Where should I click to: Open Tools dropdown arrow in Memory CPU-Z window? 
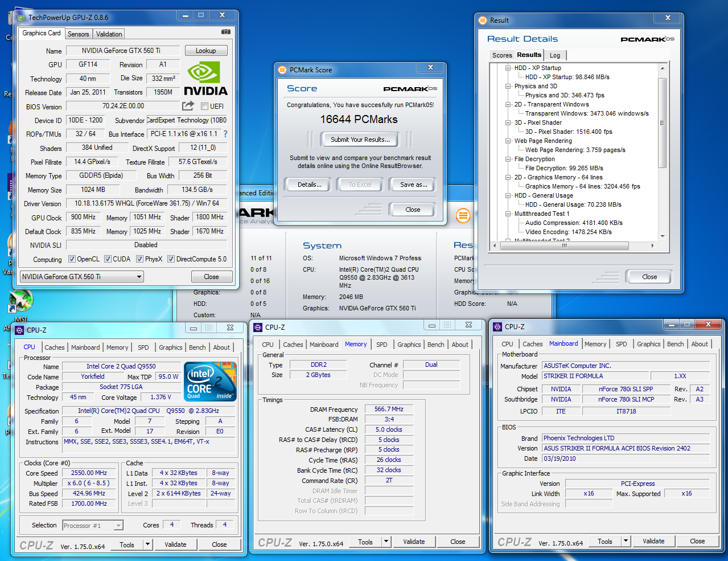tap(386, 542)
